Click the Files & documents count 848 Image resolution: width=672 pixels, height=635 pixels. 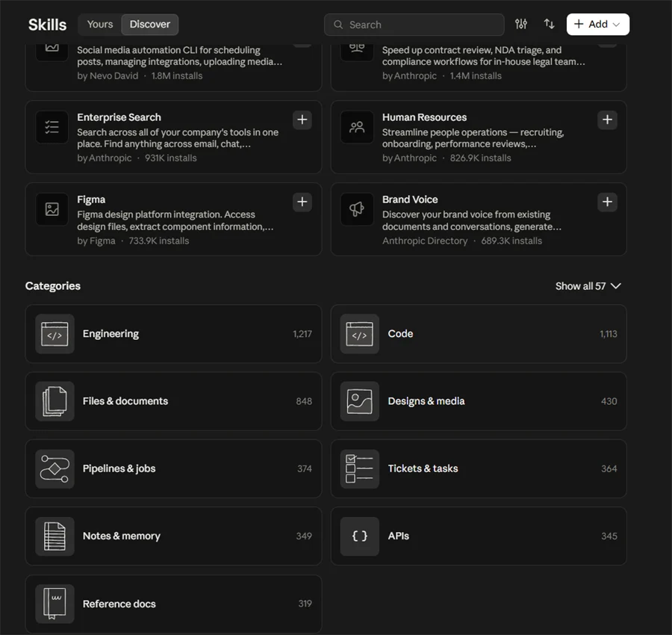coord(304,401)
